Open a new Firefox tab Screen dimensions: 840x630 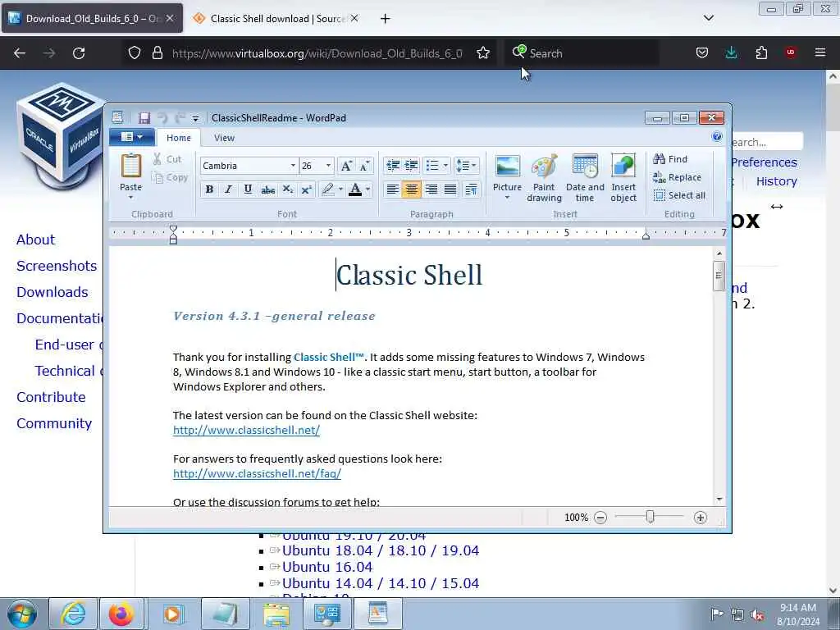pos(386,19)
